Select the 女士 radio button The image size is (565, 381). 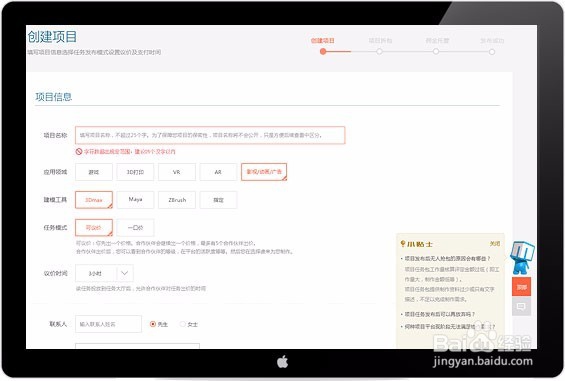[x=183, y=324]
